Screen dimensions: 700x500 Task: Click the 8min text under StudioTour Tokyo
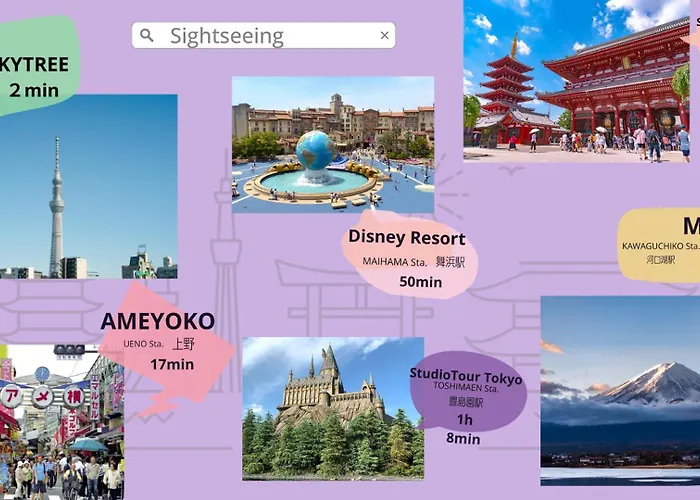coord(463,439)
